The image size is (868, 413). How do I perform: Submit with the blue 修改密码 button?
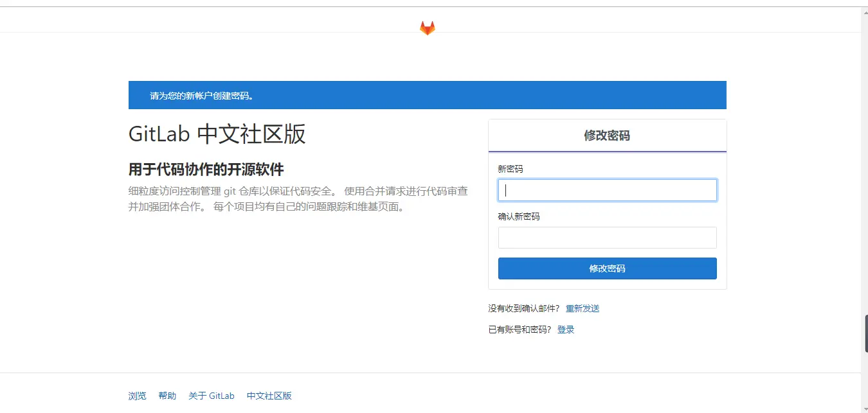607,268
